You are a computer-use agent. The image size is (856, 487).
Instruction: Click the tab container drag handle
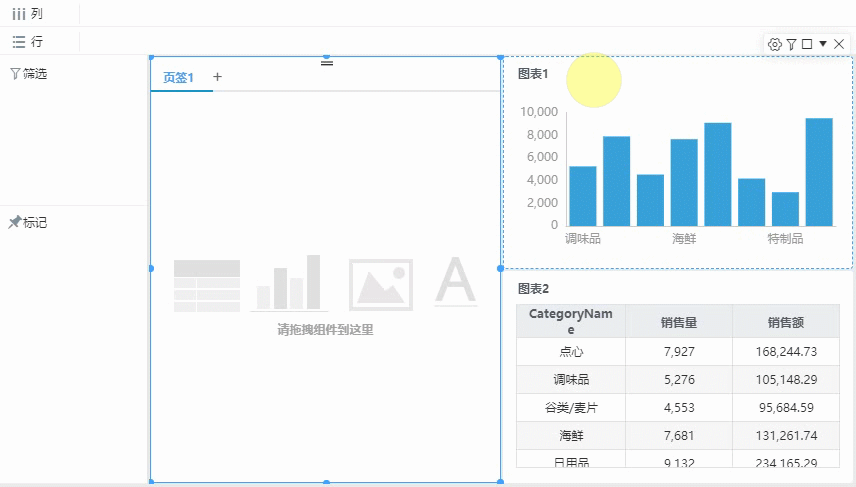(x=326, y=63)
